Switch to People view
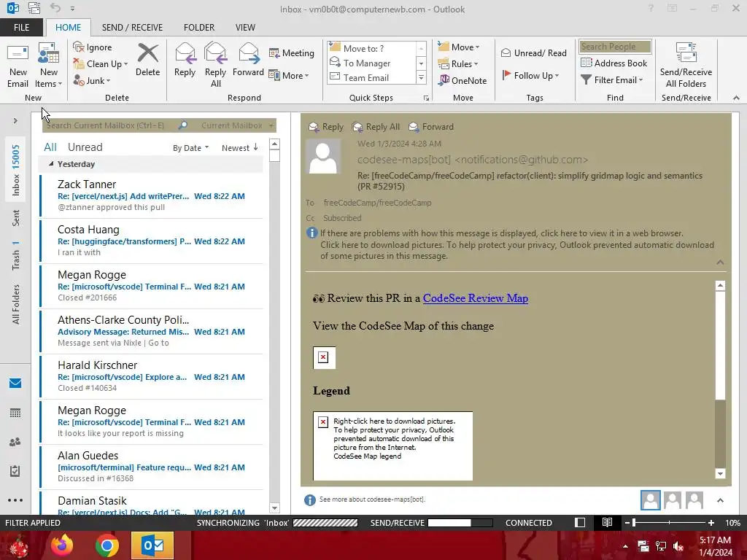Viewport: 747px width, 560px height. coord(15,442)
